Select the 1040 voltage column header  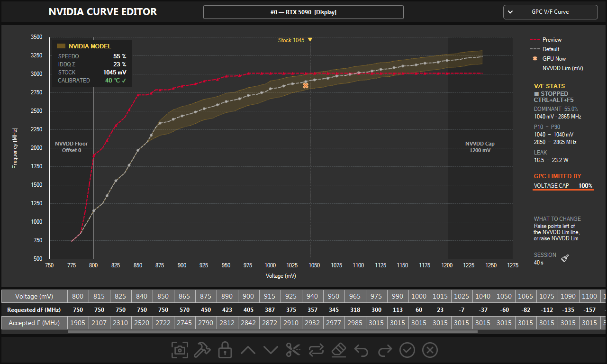pyautogui.click(x=483, y=296)
